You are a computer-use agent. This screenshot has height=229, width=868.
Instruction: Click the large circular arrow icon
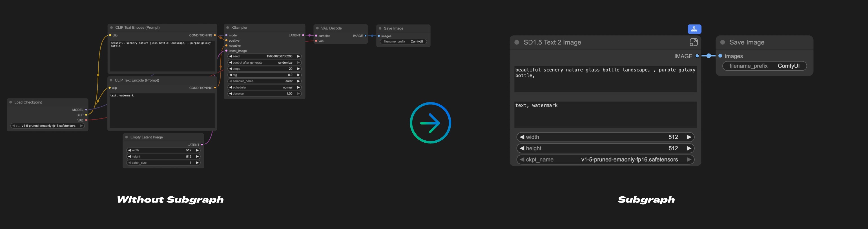[x=430, y=123]
